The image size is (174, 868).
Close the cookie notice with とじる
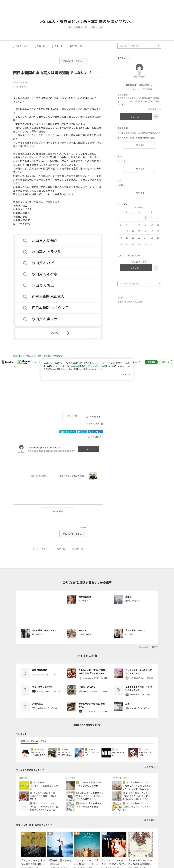click(126, 374)
